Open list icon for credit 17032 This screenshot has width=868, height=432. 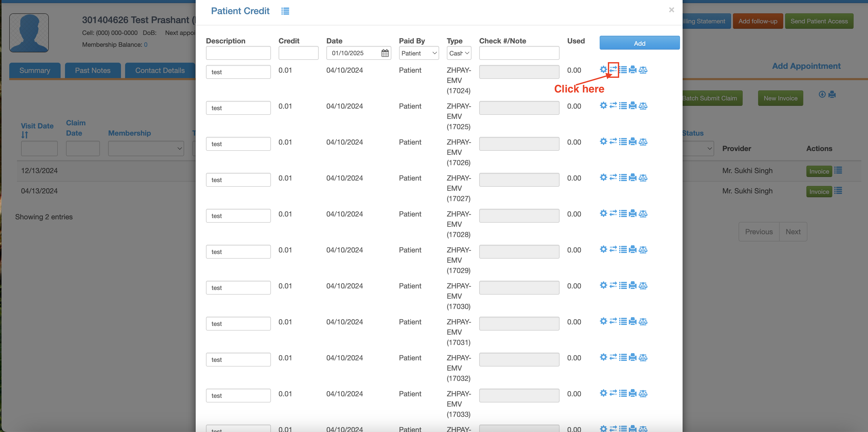pos(623,357)
